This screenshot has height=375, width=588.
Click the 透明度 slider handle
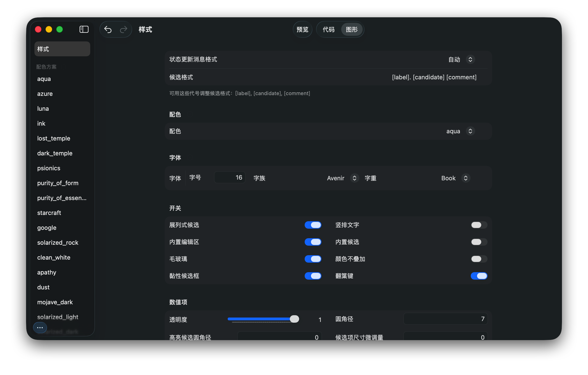(x=294, y=319)
